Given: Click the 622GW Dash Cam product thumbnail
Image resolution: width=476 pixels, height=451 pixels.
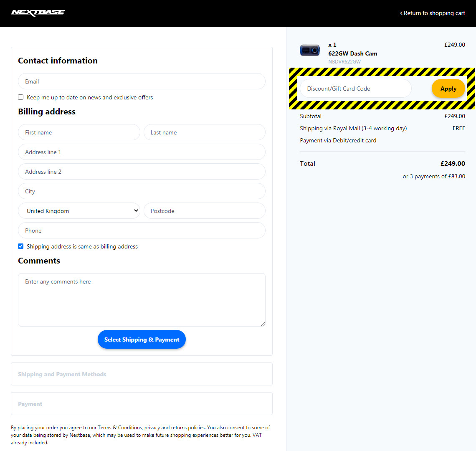Looking at the screenshot, I should pos(309,50).
